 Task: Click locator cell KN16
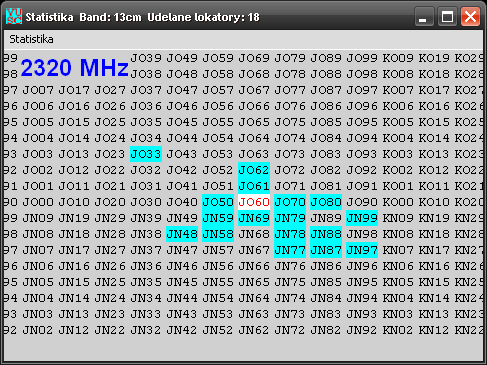(x=434, y=266)
